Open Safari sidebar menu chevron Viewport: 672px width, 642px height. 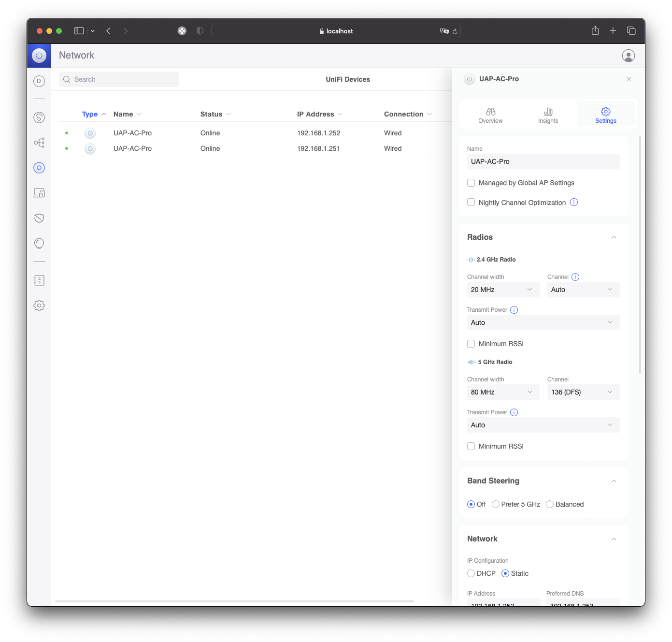pos(92,31)
